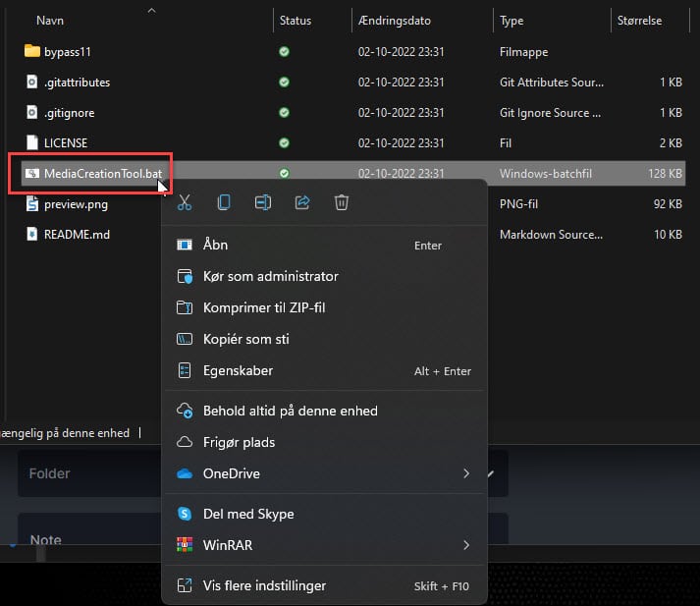Image resolution: width=700 pixels, height=606 pixels.
Task: Sort by the Ændringsdato column header
Action: (x=395, y=21)
